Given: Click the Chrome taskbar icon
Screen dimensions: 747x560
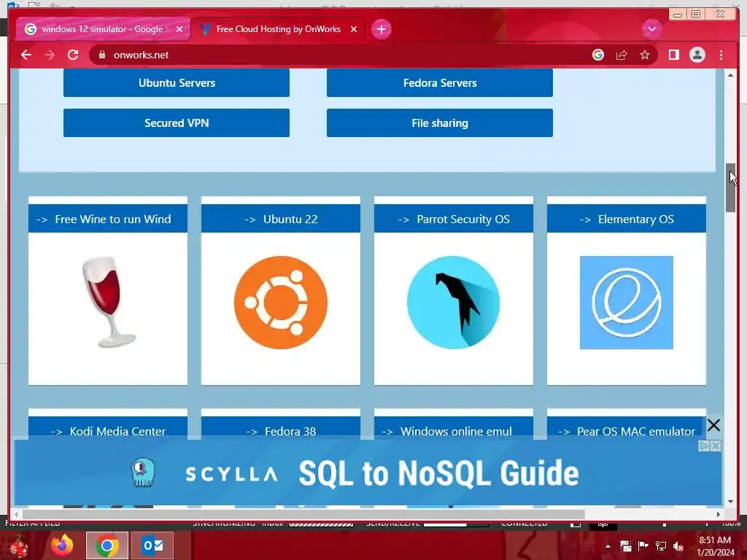Looking at the screenshot, I should pos(107,545).
